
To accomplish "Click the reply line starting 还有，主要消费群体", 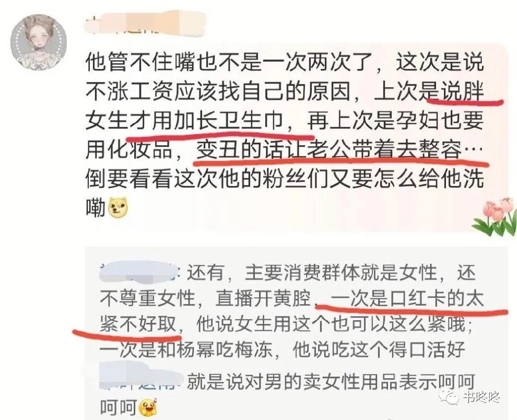I will click(x=332, y=273).
